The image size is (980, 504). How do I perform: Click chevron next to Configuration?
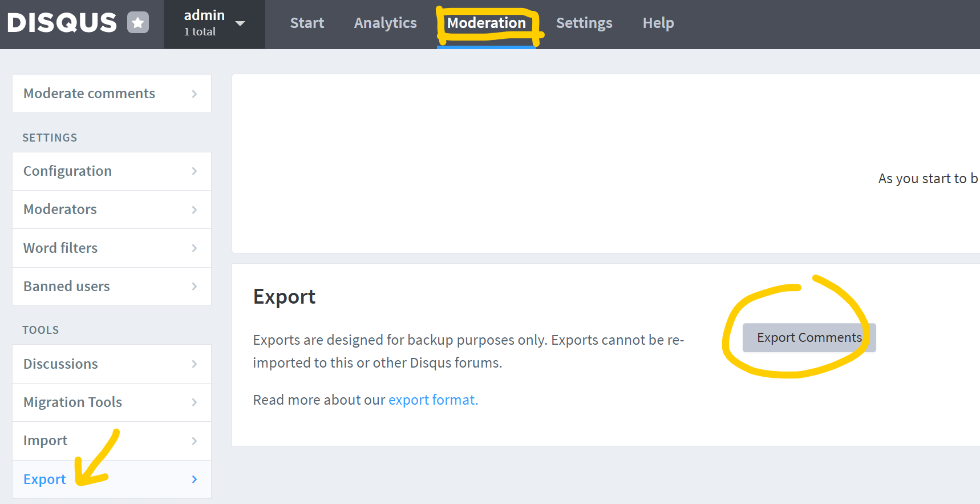coord(195,171)
